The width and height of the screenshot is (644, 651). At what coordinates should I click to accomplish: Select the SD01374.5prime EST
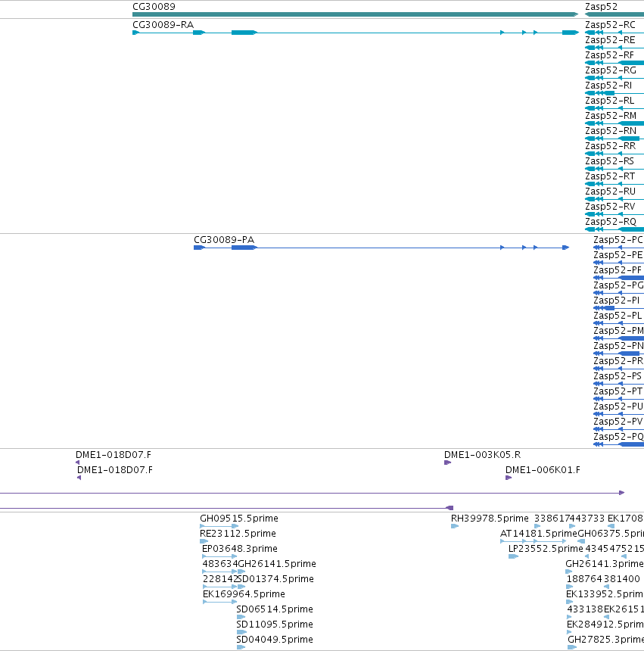point(275,579)
